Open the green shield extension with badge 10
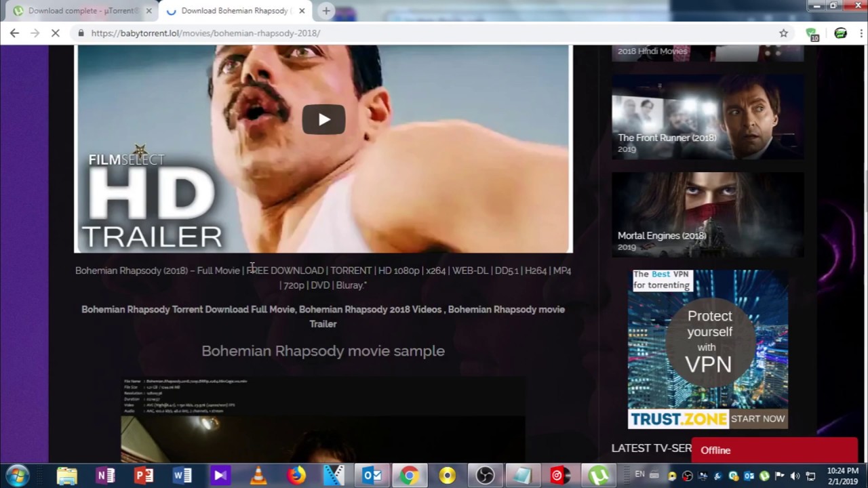This screenshot has height=488, width=868. coord(812,34)
